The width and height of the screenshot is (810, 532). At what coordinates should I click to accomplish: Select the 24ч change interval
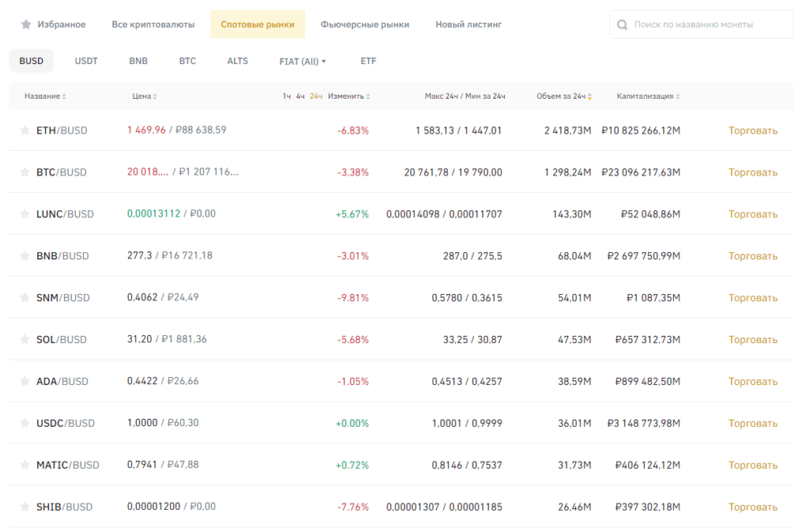pos(316,96)
